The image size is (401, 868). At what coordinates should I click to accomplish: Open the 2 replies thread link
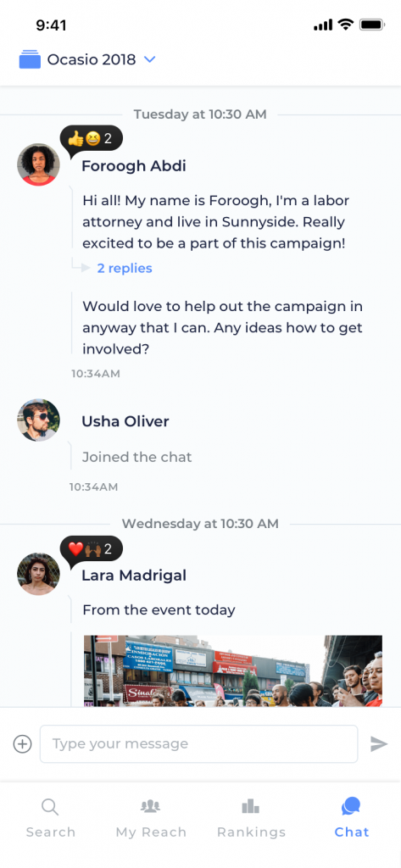tap(125, 269)
